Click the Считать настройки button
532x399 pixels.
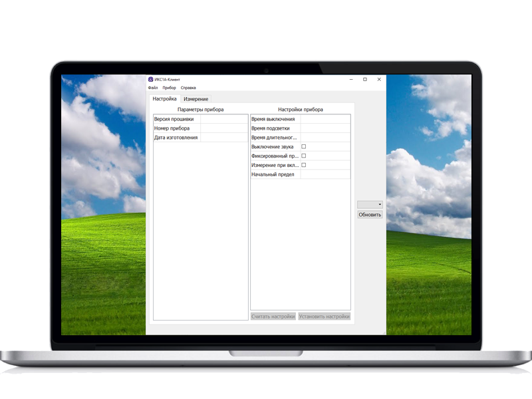(273, 317)
